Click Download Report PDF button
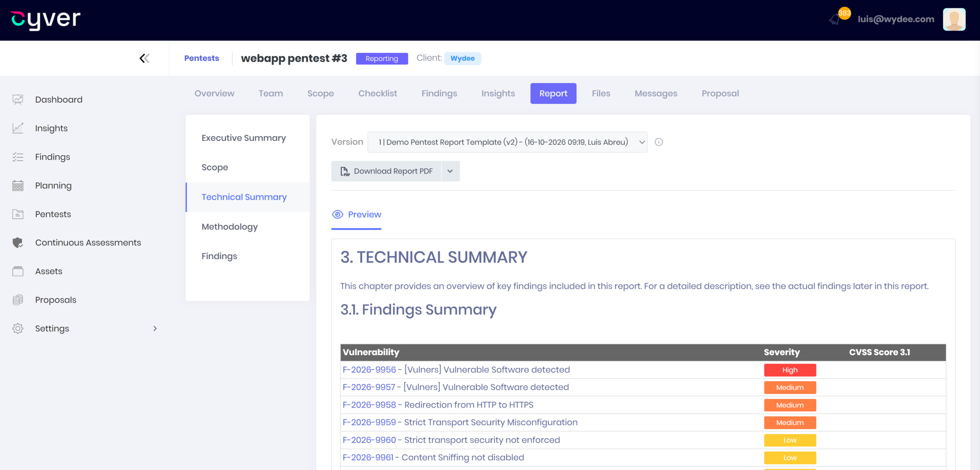Viewport: 980px width, 470px height. [386, 171]
